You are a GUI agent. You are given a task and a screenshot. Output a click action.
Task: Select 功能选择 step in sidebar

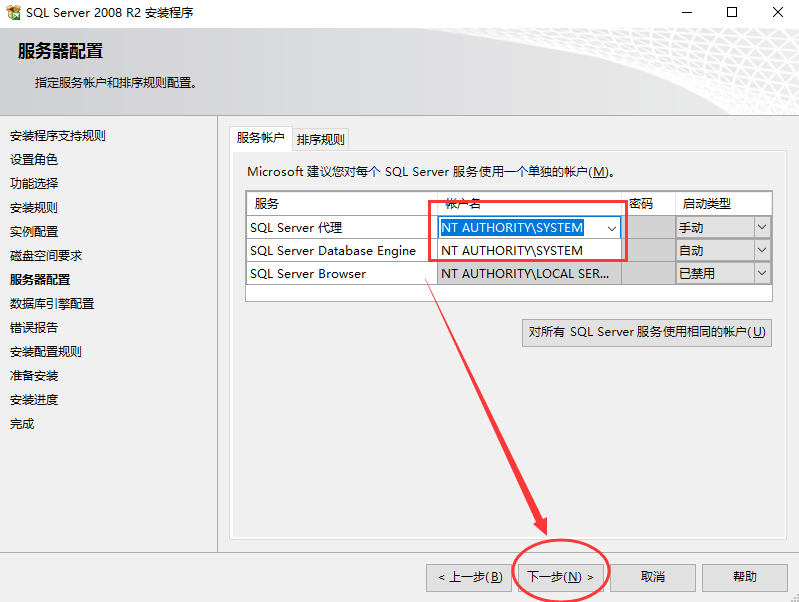[x=34, y=184]
